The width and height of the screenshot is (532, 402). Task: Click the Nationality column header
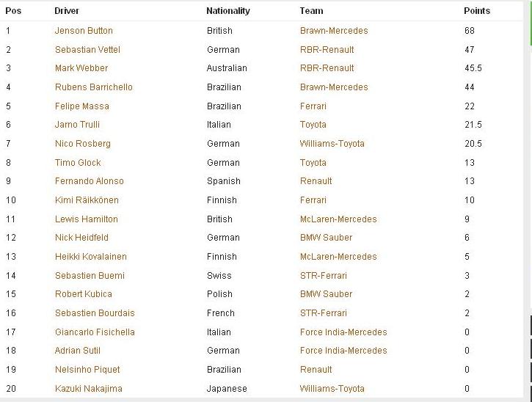(x=228, y=11)
